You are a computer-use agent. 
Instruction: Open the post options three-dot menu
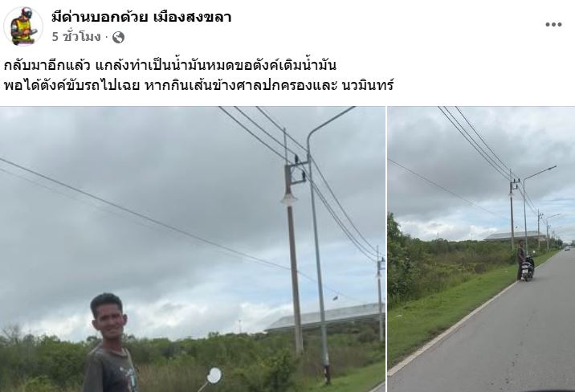[553, 25]
